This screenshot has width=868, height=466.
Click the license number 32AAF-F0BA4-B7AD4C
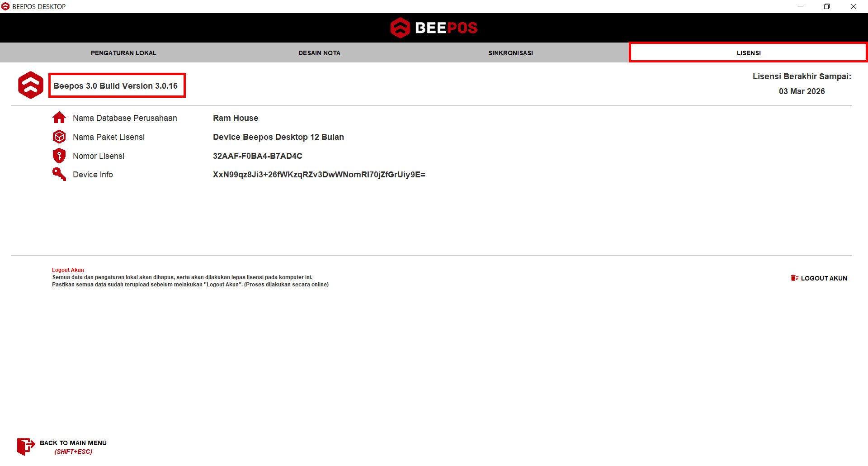coord(257,156)
